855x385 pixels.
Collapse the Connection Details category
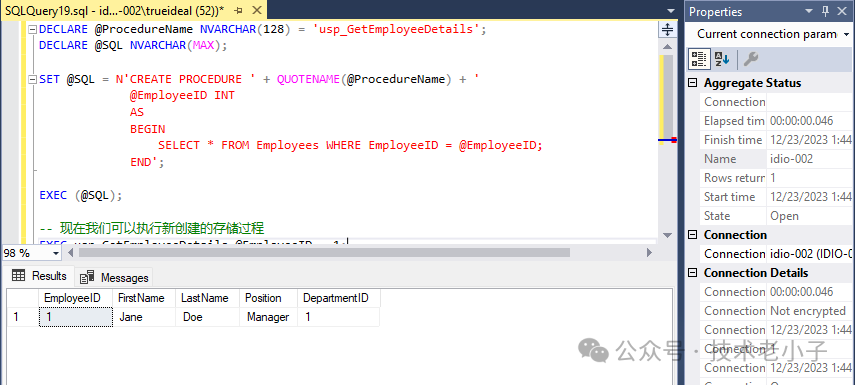click(693, 273)
